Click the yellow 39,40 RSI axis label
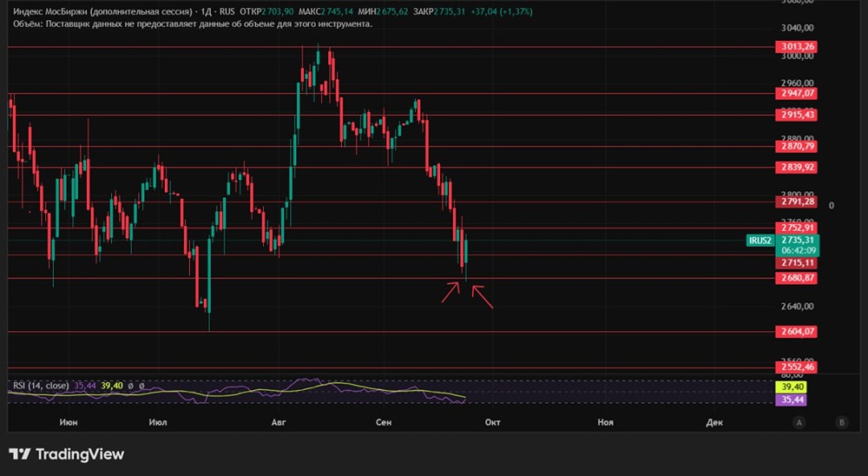868x476 pixels. tap(792, 387)
